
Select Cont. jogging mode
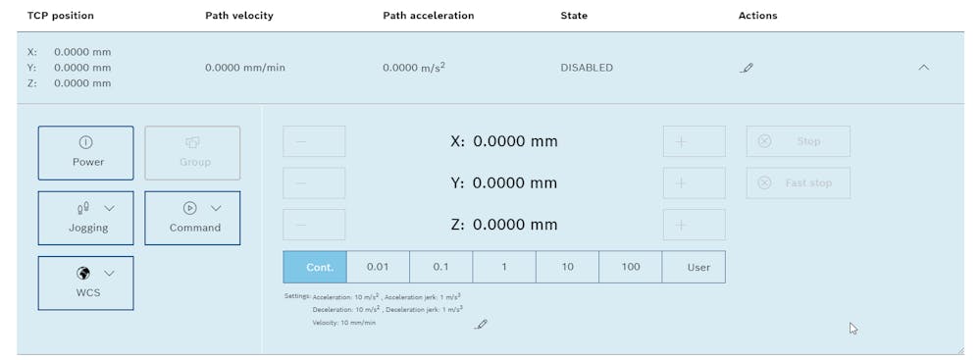(315, 267)
